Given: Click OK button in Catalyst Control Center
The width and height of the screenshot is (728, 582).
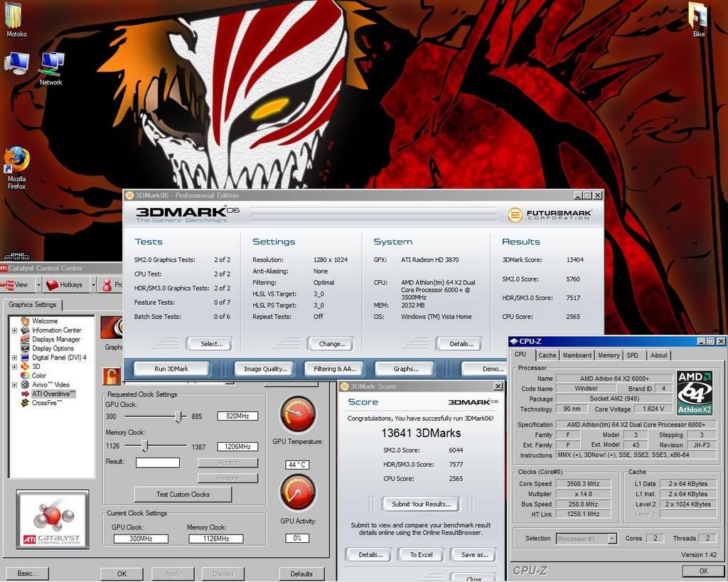Looking at the screenshot, I should [122, 573].
